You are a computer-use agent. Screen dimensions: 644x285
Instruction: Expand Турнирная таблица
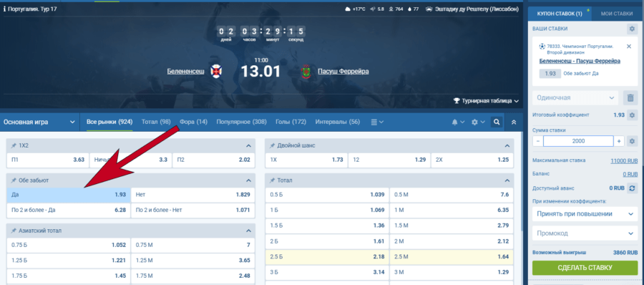[486, 100]
